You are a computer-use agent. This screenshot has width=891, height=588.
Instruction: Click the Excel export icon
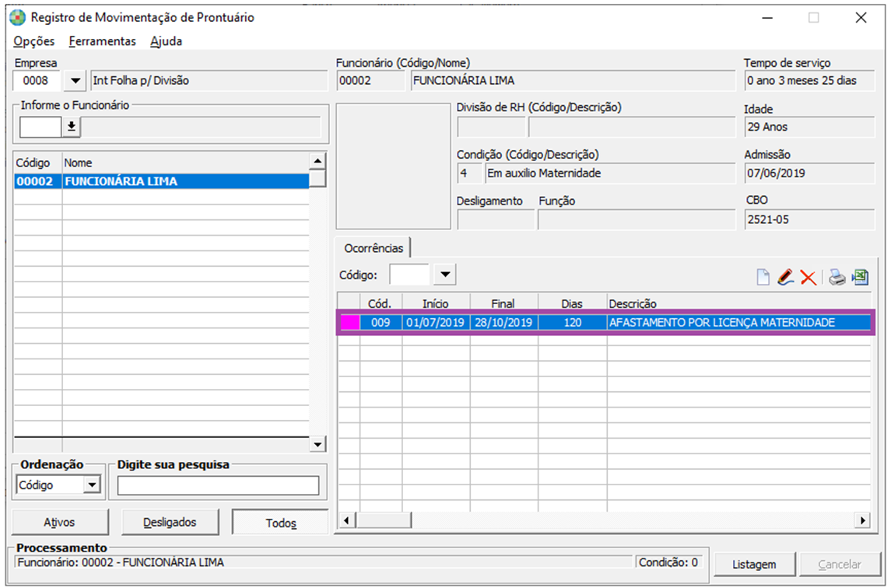coord(861,277)
